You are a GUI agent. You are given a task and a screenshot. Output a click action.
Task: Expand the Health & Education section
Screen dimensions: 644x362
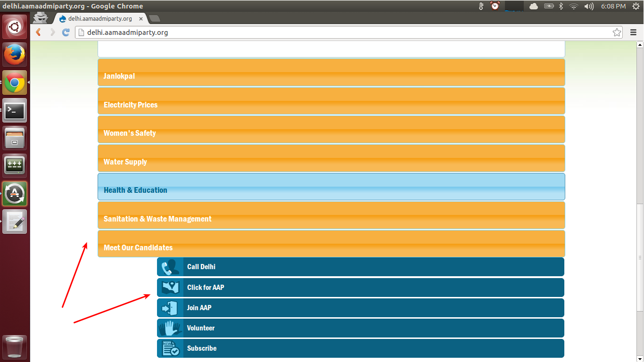(331, 187)
